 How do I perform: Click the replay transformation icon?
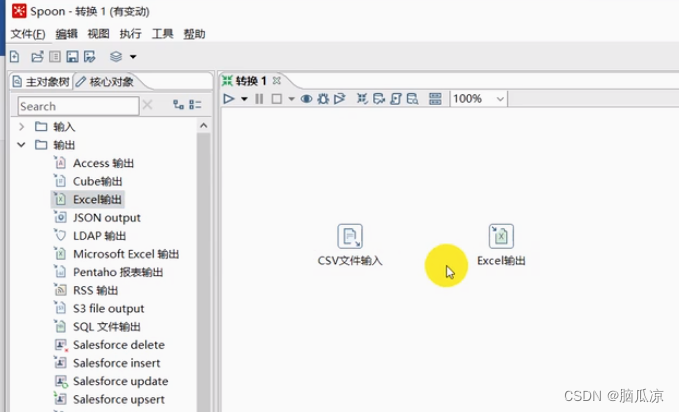click(340, 99)
